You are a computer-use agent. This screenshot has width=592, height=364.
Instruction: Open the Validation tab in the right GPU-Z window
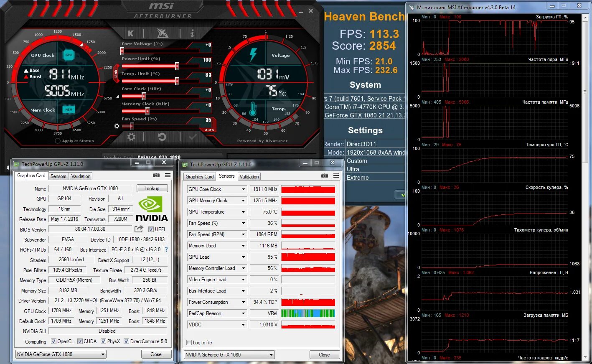point(249,177)
